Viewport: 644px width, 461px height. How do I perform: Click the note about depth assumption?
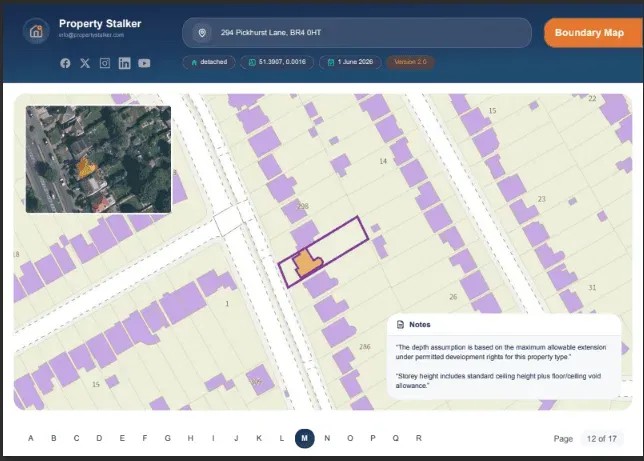click(501, 352)
